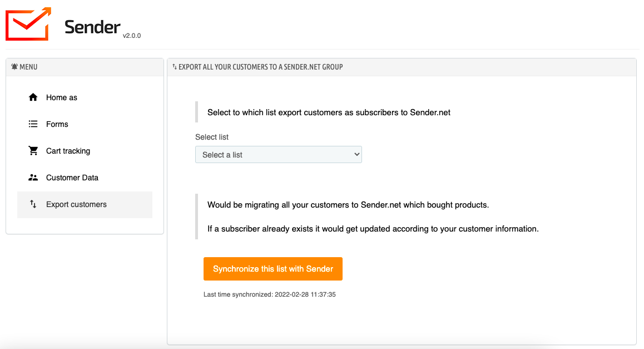Click the people icon beside Customer Data
The image size is (644, 349).
pyautogui.click(x=33, y=178)
